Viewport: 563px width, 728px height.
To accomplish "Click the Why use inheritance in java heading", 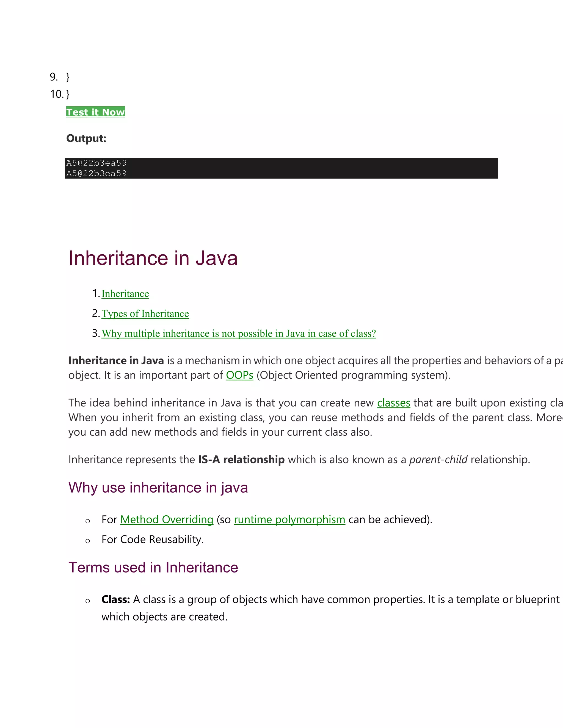I will tap(158, 488).
